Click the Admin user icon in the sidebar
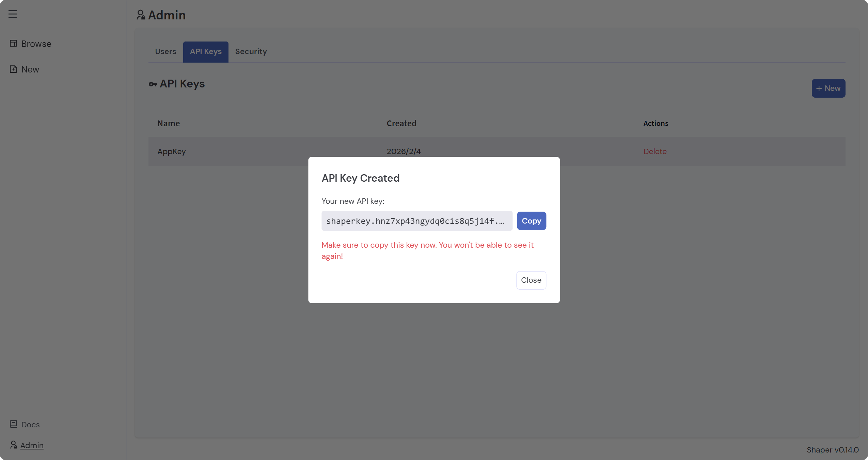Image resolution: width=868 pixels, height=460 pixels. 13,445
